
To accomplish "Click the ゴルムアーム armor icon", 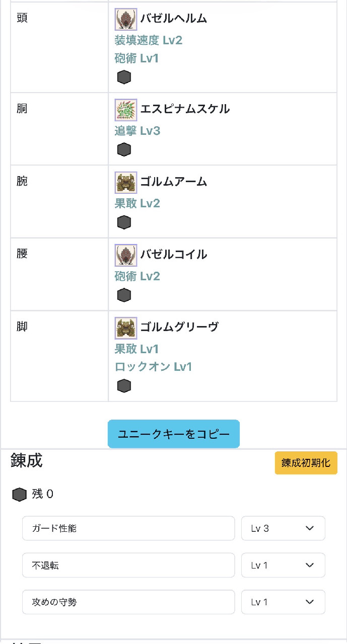I will tap(126, 182).
